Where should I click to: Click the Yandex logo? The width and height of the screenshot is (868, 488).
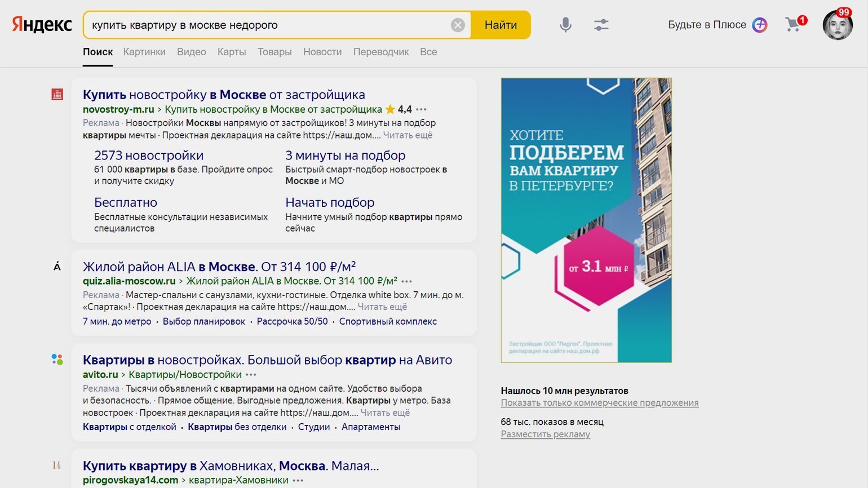[42, 25]
